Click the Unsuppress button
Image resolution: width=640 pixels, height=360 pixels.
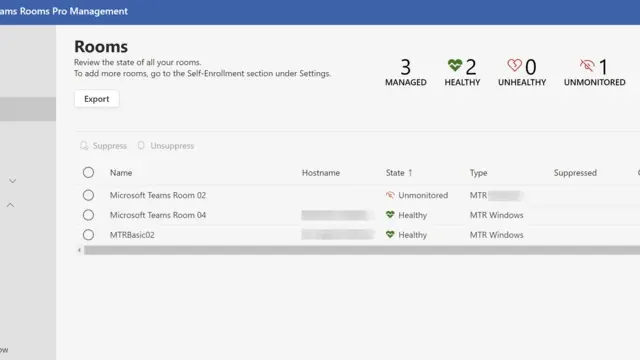point(166,146)
